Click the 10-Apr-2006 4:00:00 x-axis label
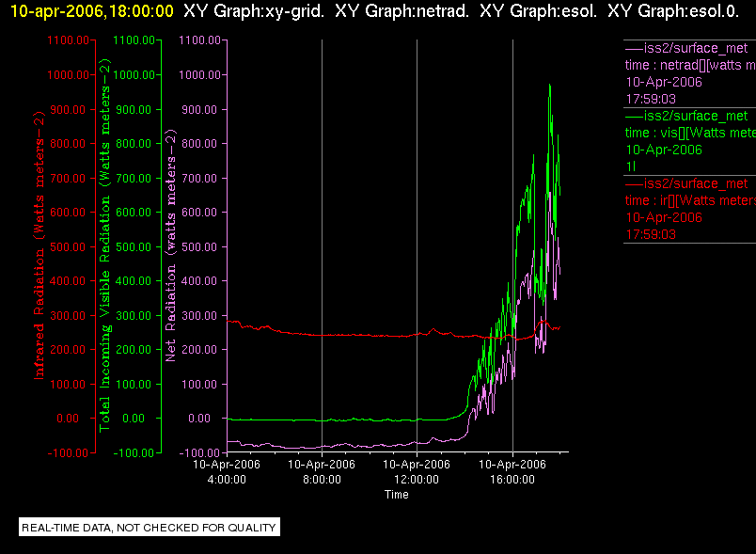The width and height of the screenshot is (756, 554). pyautogui.click(x=227, y=472)
